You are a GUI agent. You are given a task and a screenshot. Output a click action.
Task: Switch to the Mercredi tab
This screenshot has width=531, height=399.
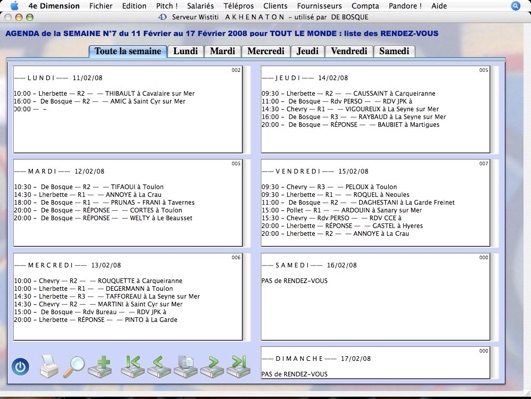click(x=266, y=51)
